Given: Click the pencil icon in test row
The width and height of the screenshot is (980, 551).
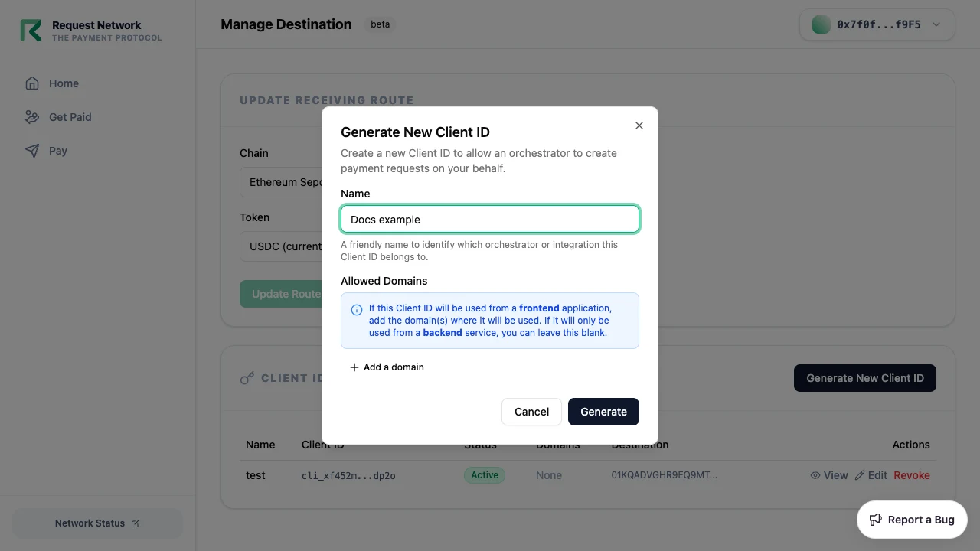Looking at the screenshot, I should pos(860,475).
